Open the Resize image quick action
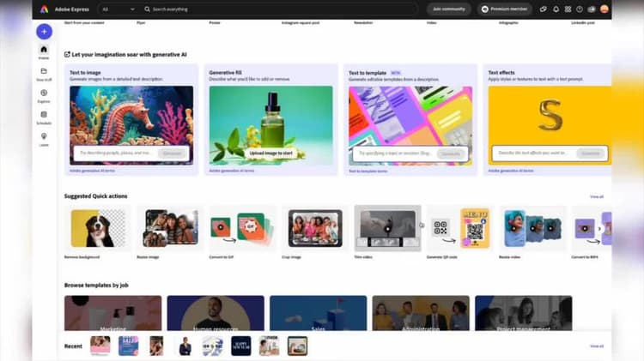Screen dimensions: 644x361 pos(170,232)
